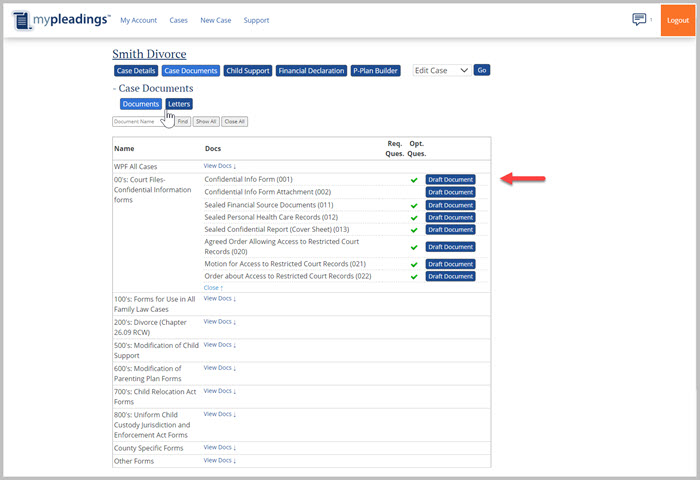The width and height of the screenshot is (700, 480).
Task: Click the mypleadings logo icon
Action: (x=23, y=20)
